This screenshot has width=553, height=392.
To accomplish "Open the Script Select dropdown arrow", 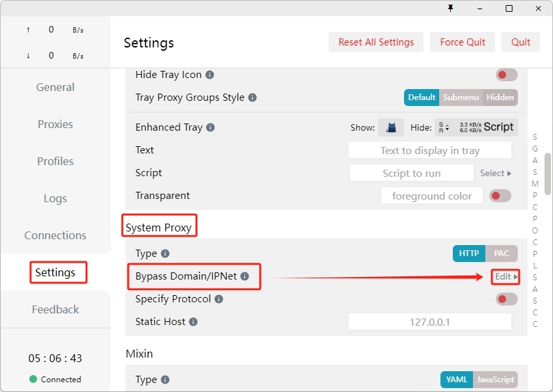I will [x=496, y=173].
